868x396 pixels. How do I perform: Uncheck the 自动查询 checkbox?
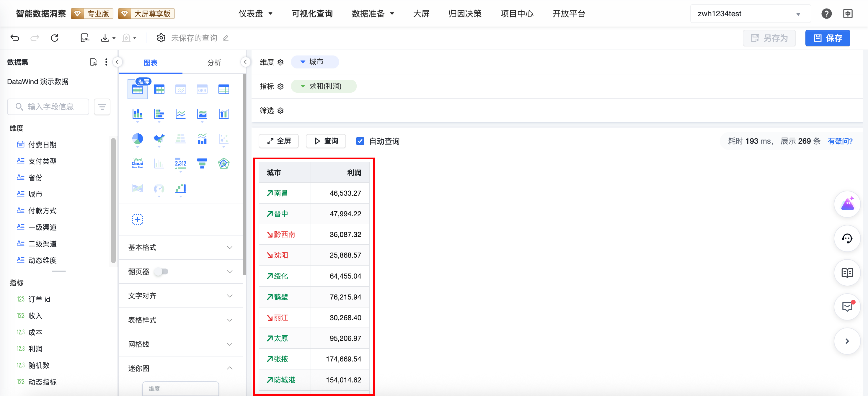360,141
